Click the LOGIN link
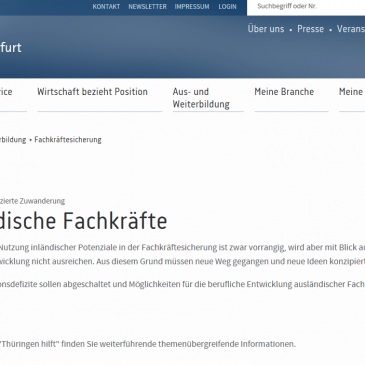The height and width of the screenshot is (365, 365). coord(227,7)
